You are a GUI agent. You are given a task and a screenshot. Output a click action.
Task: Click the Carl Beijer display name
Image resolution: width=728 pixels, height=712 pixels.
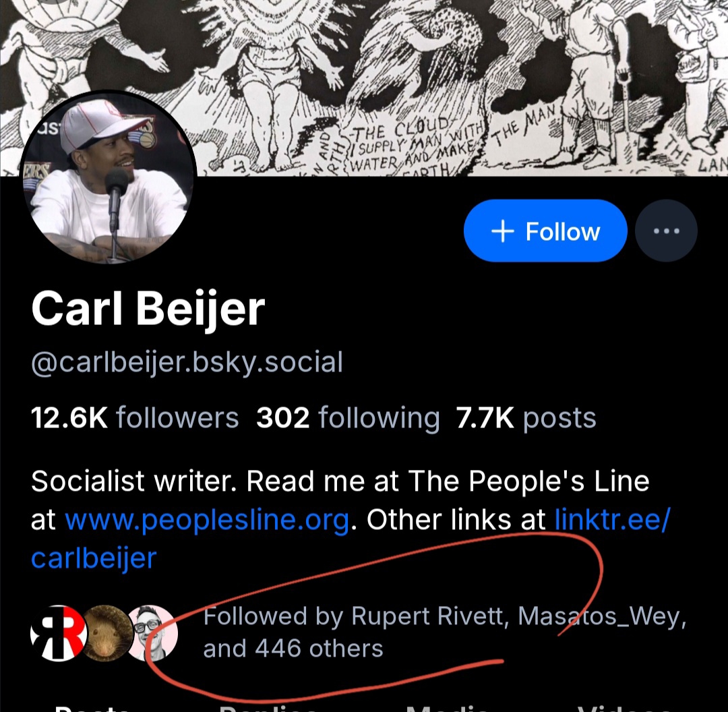coord(148,309)
